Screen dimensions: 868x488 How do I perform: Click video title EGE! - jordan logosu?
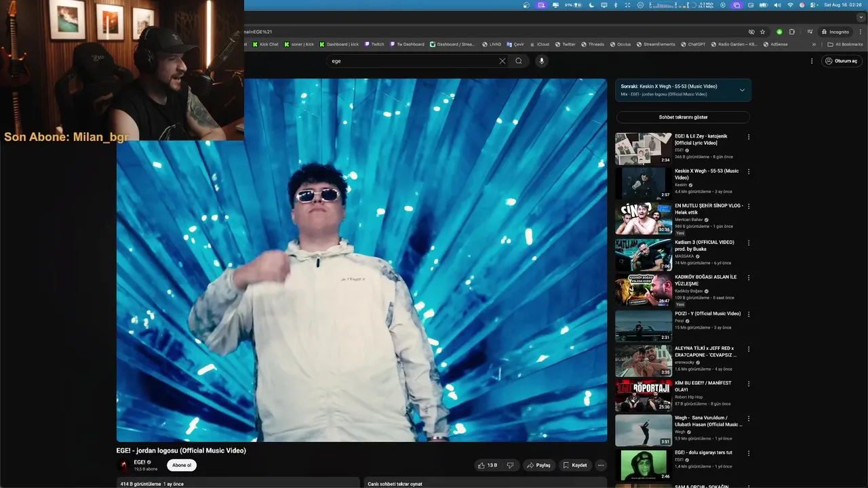pos(181,450)
